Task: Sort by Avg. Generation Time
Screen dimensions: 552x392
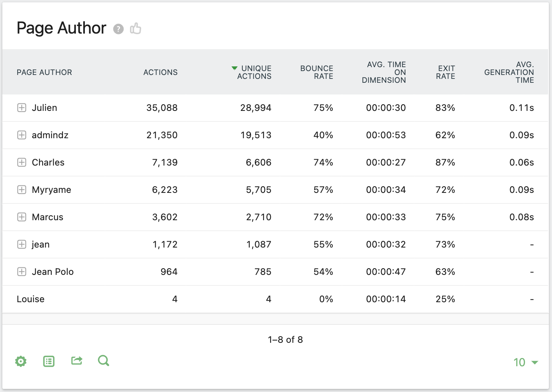Action: [x=509, y=72]
